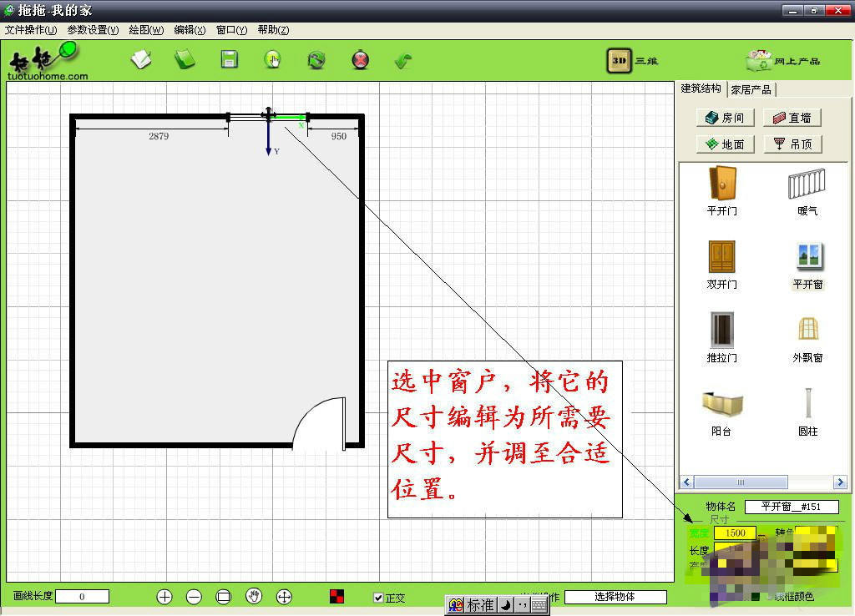The width and height of the screenshot is (855, 616).
Task: Select the 平开窗 window item
Action: tap(808, 265)
